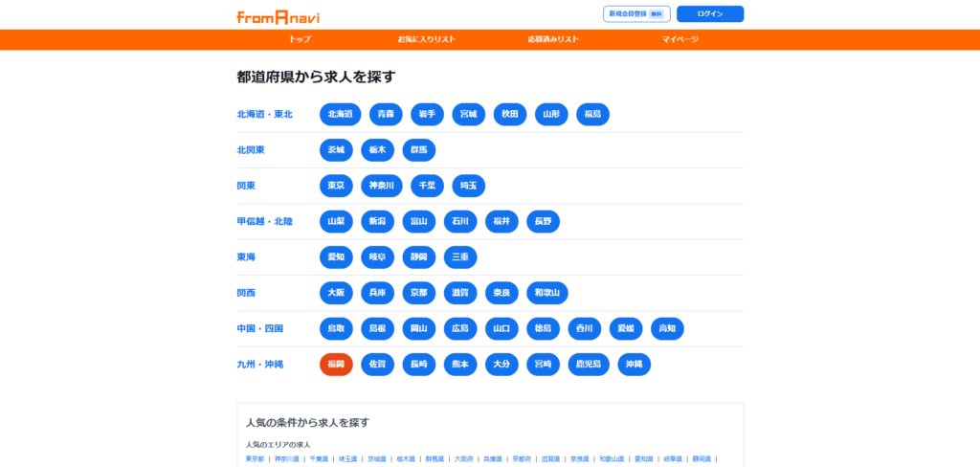This screenshot has width=980, height=467.
Task: Choose the 奈良 pill button
Action: 501,293
